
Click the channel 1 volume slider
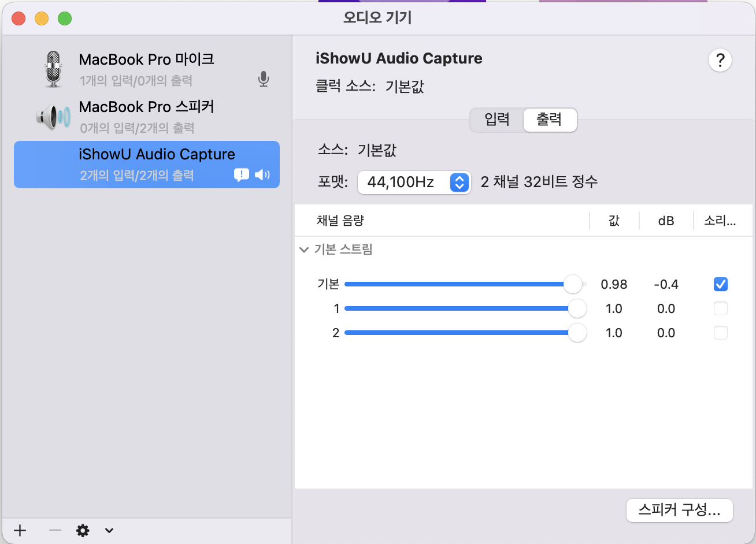465,308
